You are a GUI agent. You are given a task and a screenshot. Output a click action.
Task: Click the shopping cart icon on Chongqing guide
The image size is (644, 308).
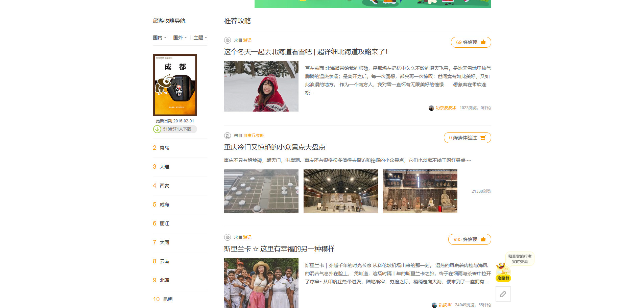[x=483, y=138]
